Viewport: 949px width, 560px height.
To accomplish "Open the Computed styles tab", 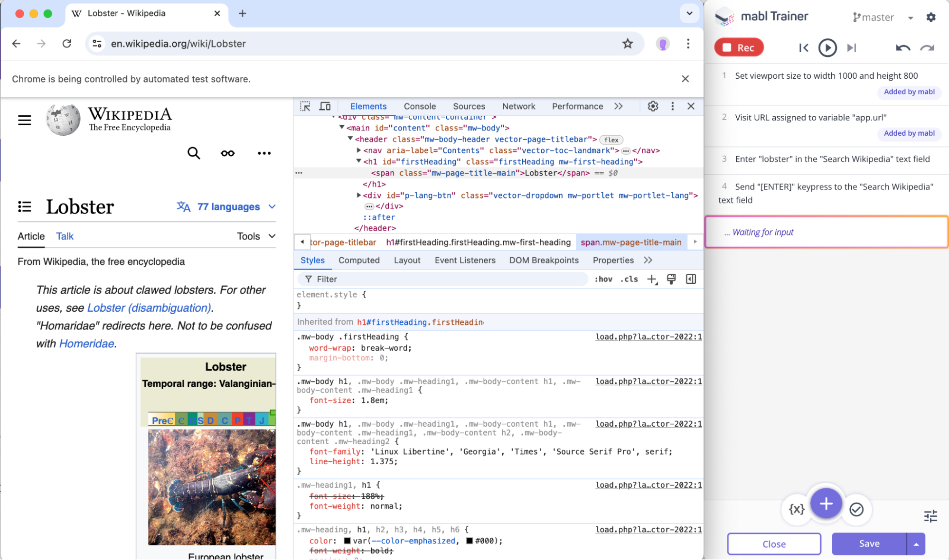I will (x=359, y=260).
